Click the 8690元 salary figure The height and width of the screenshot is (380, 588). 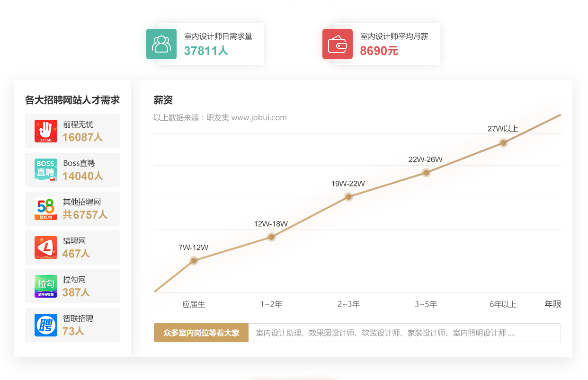pos(379,51)
